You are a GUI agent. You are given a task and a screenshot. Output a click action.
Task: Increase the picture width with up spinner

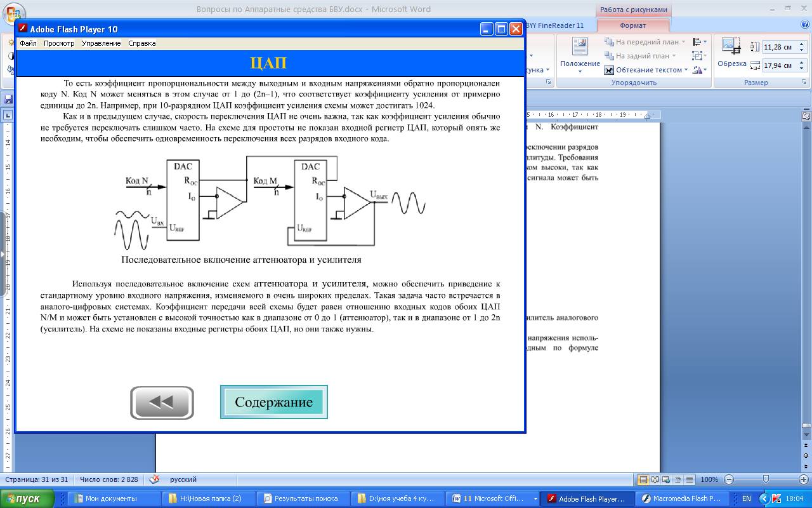click(802, 63)
